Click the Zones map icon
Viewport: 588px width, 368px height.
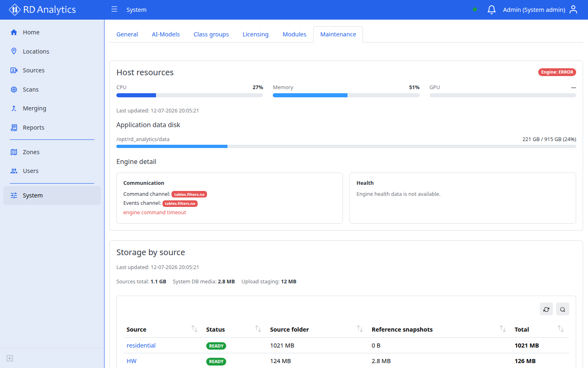(14, 152)
